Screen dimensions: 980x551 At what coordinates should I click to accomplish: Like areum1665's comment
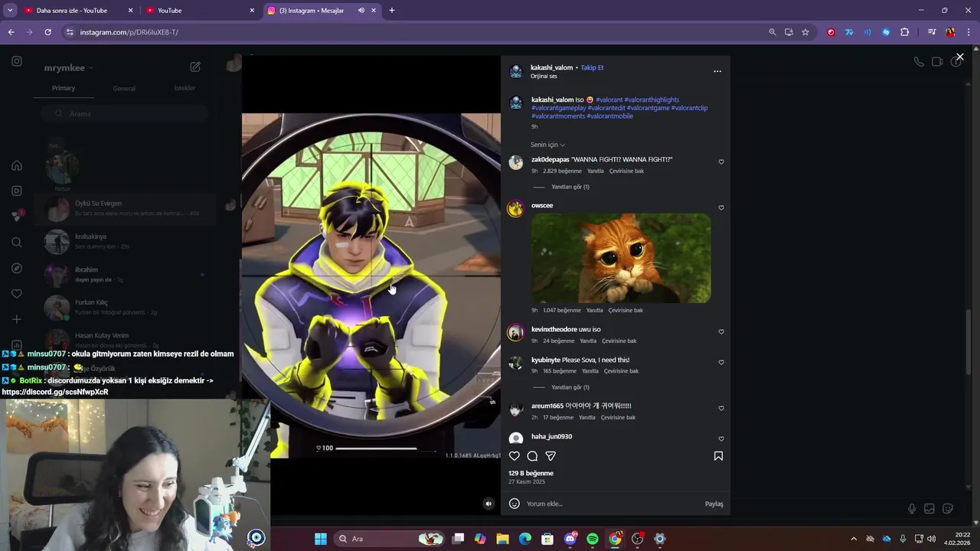point(721,409)
